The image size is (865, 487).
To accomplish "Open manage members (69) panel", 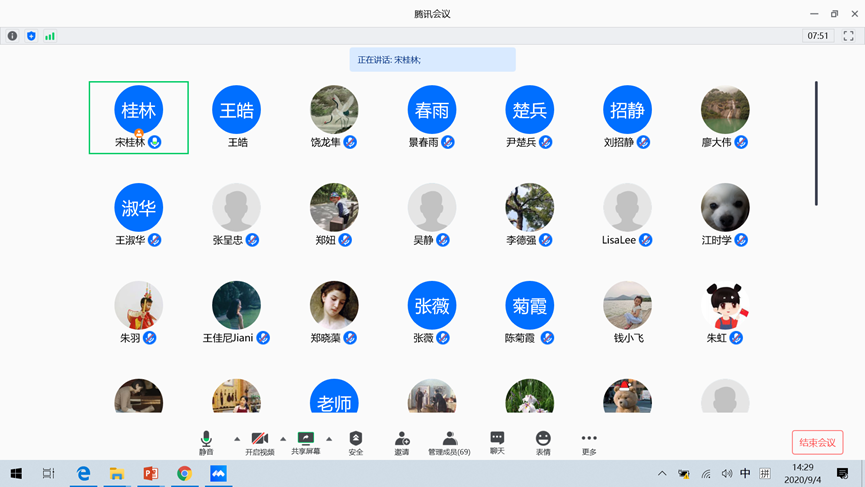I will [449, 442].
